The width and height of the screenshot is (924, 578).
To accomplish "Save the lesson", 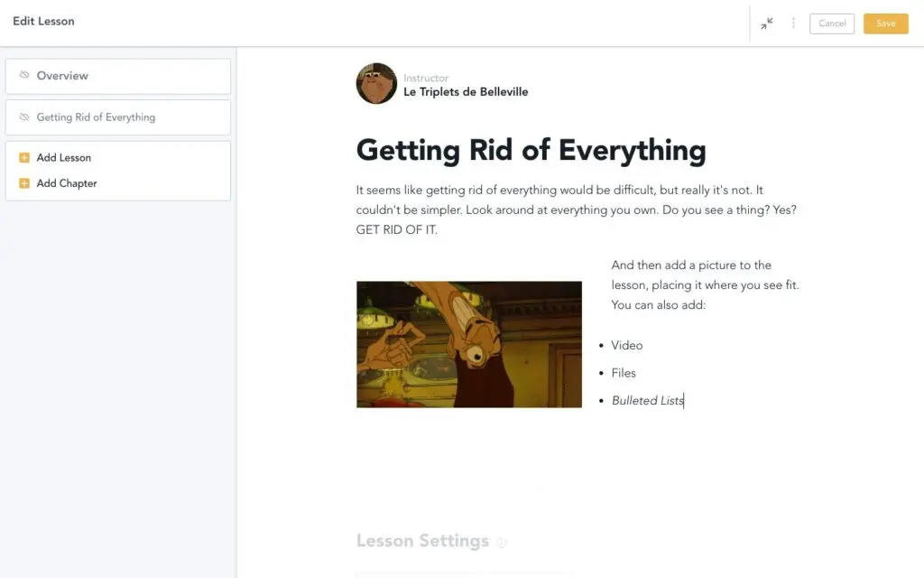I will [885, 23].
